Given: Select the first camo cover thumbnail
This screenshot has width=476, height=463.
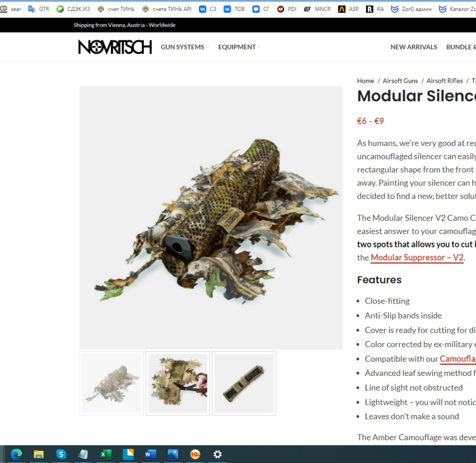Looking at the screenshot, I should pyautogui.click(x=111, y=383).
